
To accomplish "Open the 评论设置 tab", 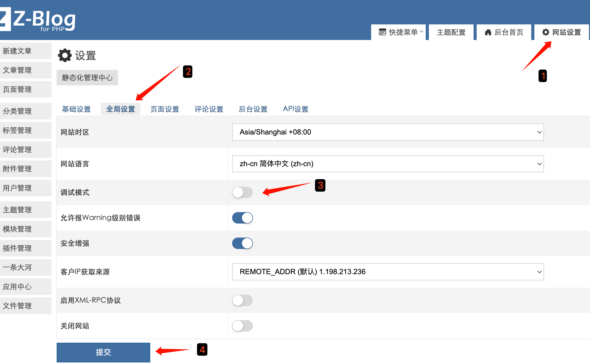I will (x=208, y=109).
